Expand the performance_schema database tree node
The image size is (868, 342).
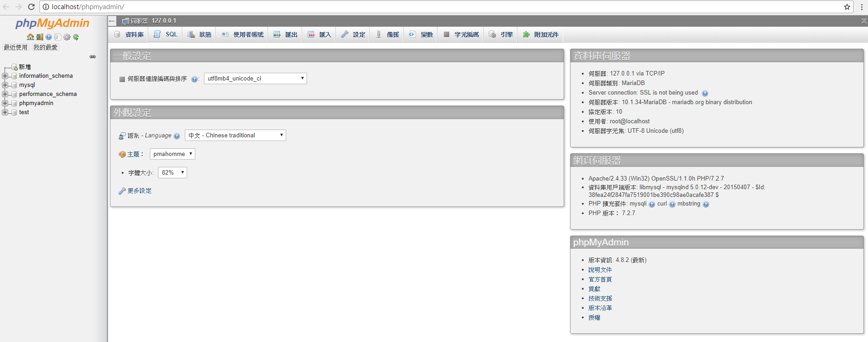pyautogui.click(x=5, y=94)
